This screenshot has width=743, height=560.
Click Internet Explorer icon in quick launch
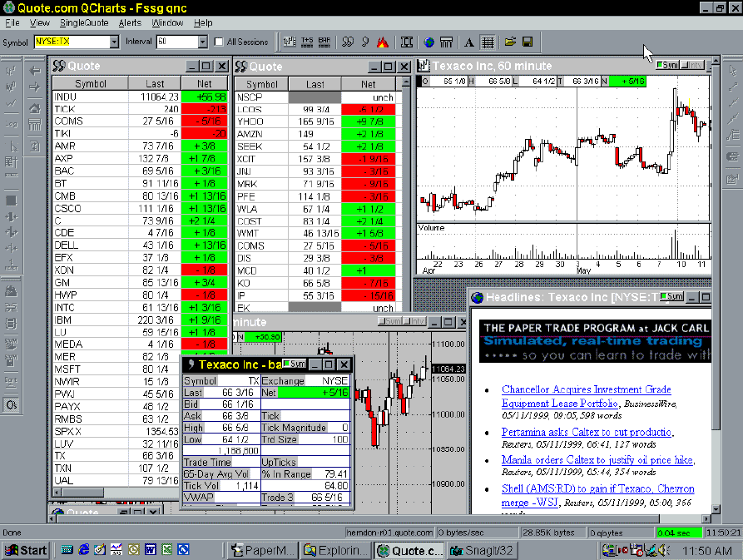84,549
